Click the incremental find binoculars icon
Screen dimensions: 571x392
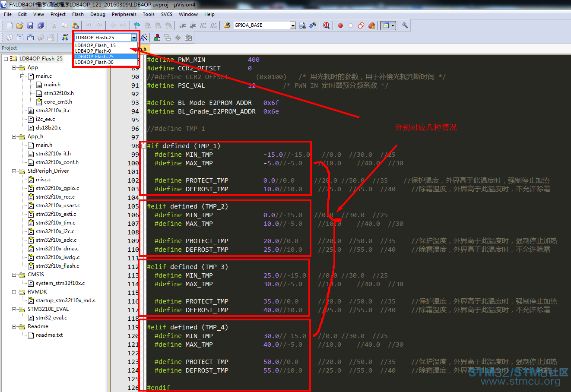pos(312,25)
